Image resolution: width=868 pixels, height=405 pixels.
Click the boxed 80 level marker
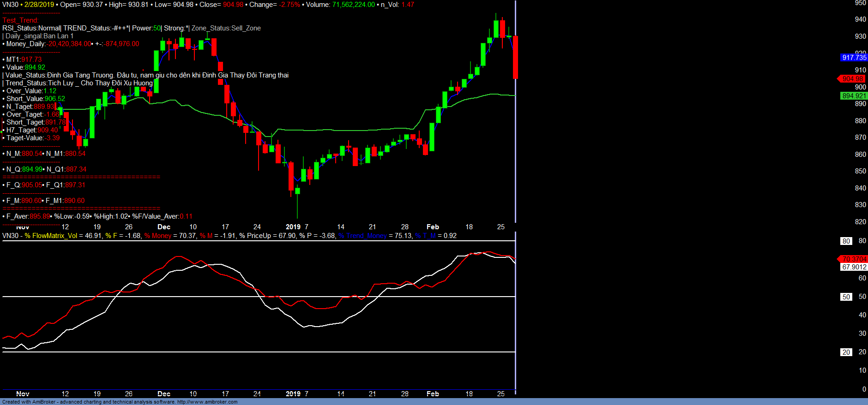(846, 241)
